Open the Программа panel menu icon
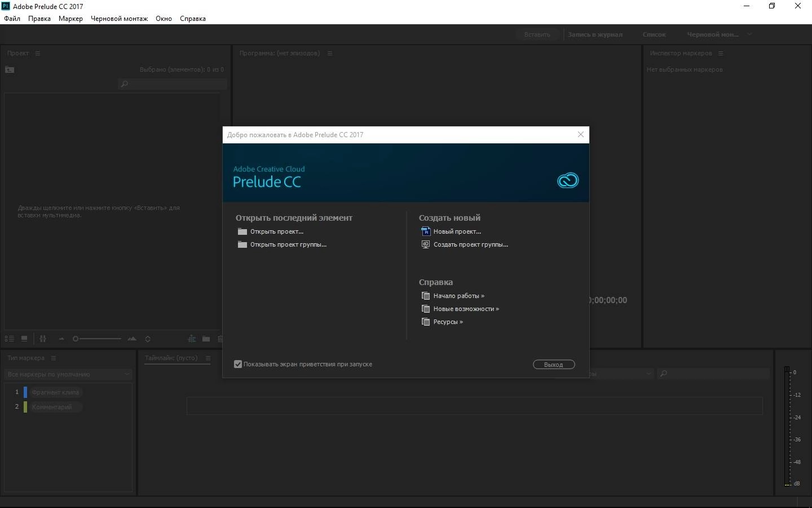 pos(330,53)
